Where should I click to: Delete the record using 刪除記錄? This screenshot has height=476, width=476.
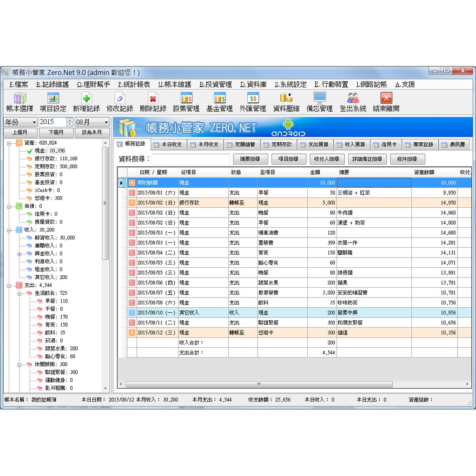(x=153, y=102)
